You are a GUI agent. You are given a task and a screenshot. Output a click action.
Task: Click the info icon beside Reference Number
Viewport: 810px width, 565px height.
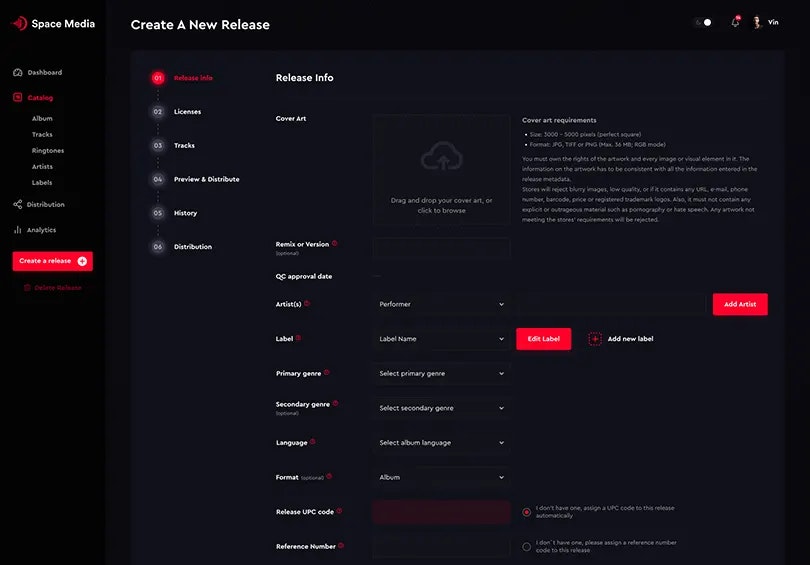pos(341,545)
